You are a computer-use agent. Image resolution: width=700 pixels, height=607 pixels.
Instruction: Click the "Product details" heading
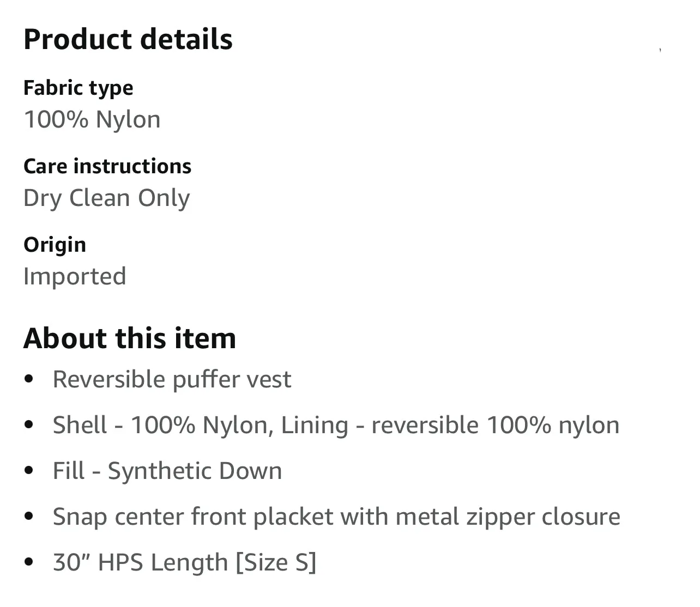[128, 40]
